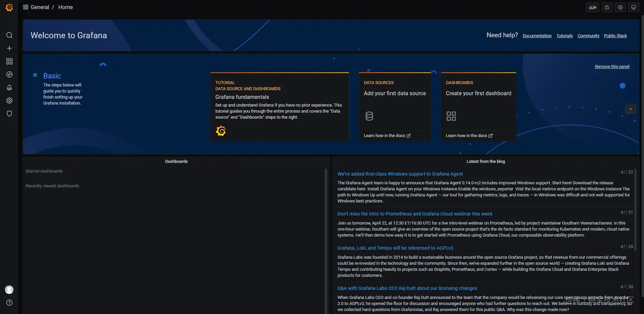
Task: Open the Grafana fundamentals tutorial card
Action: pyautogui.click(x=279, y=107)
